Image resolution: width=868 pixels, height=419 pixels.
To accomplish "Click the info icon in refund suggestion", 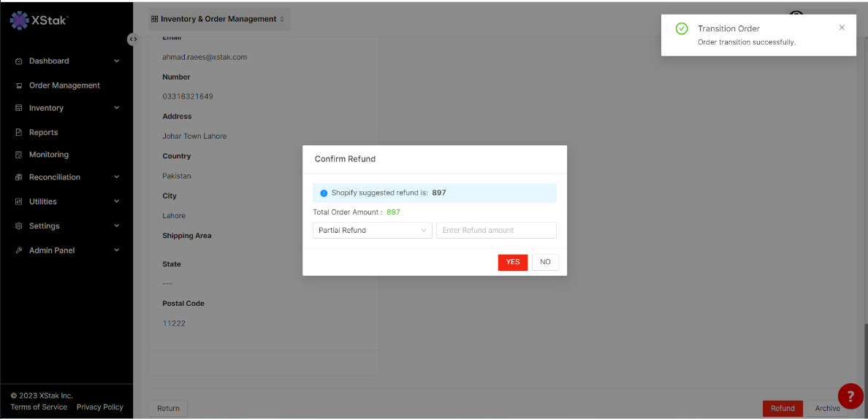I will pos(324,193).
